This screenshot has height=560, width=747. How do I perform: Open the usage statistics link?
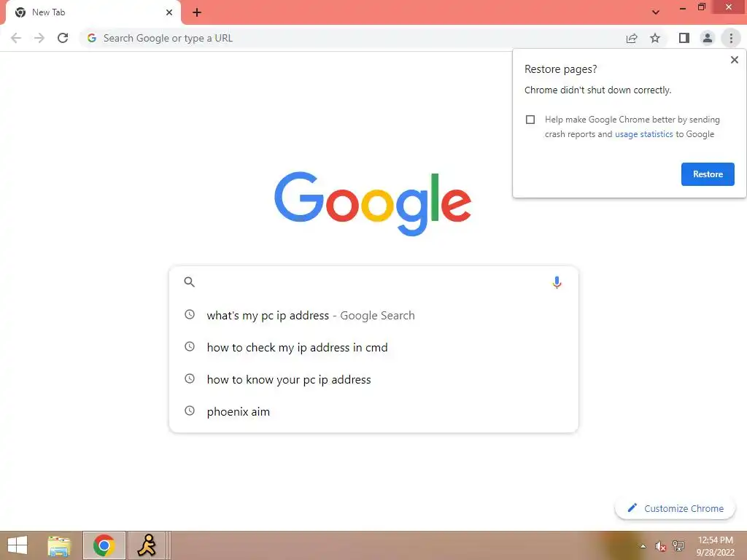643,134
